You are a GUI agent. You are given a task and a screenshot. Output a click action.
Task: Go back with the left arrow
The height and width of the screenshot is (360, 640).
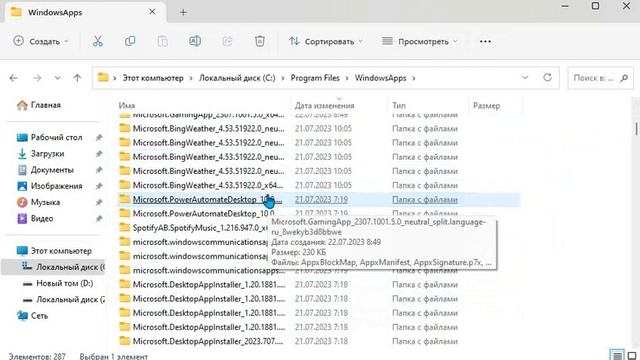(x=13, y=78)
